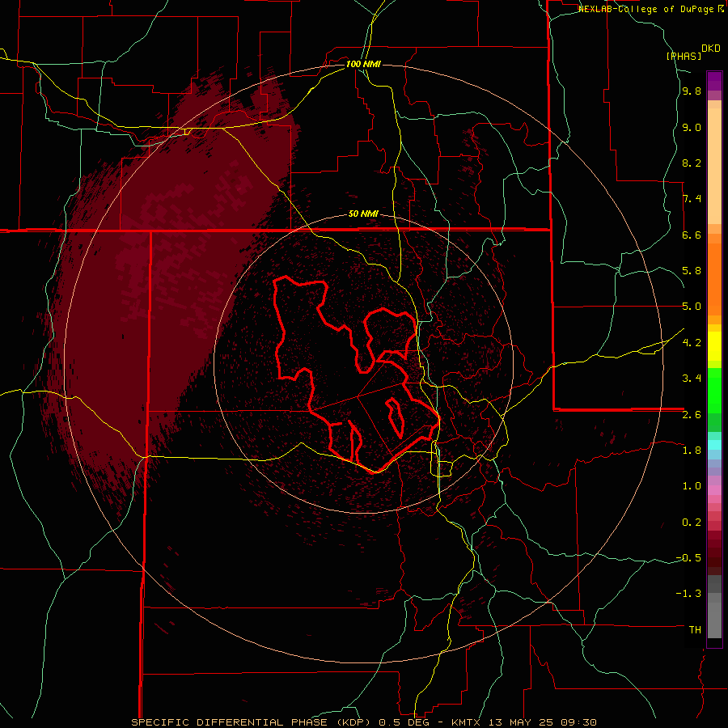
Task: Select the 8.2 scale value
Action: (692, 163)
